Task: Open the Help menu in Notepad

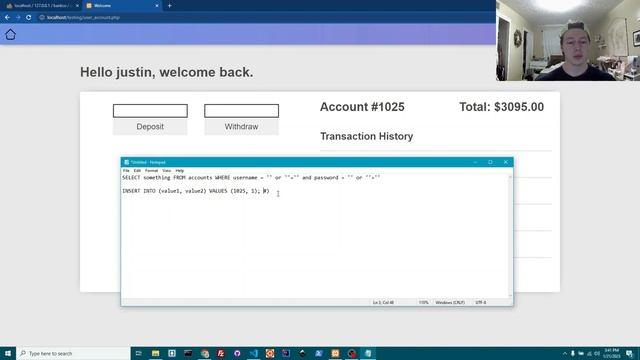Action: pyautogui.click(x=180, y=171)
